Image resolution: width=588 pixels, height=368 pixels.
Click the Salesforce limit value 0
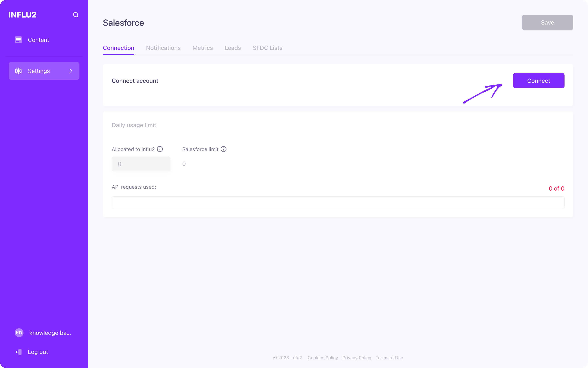point(184,164)
